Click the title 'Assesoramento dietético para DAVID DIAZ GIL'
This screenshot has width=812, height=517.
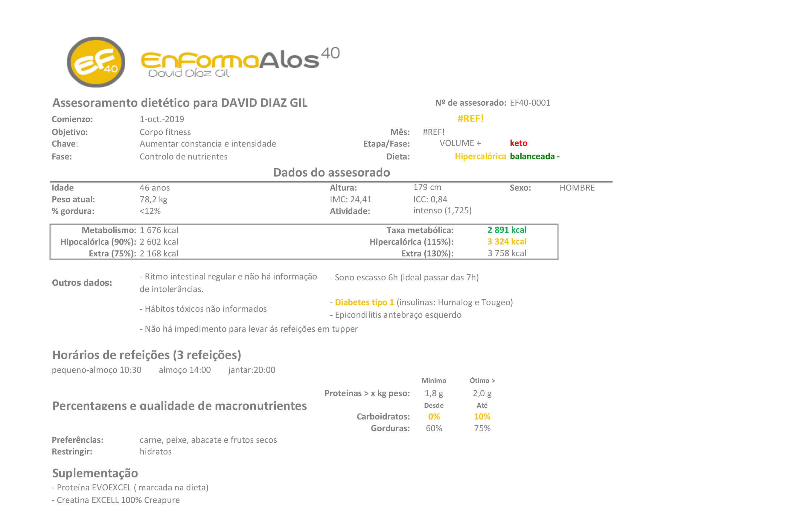180,103
